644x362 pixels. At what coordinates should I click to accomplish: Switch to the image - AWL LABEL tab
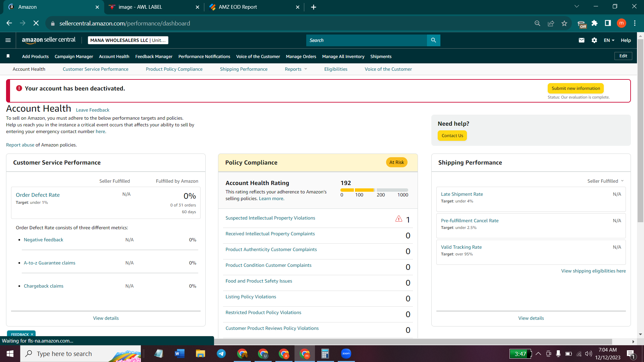pos(154,7)
